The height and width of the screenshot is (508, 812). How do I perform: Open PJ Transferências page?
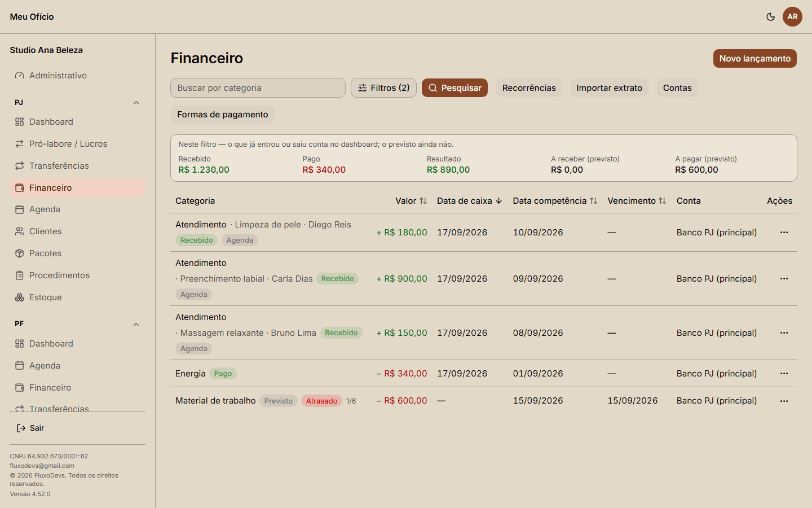[77, 166]
